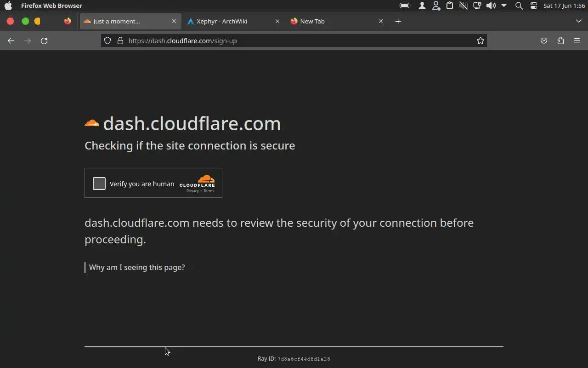
Task: Bookmark this page with the star
Action: [481, 40]
